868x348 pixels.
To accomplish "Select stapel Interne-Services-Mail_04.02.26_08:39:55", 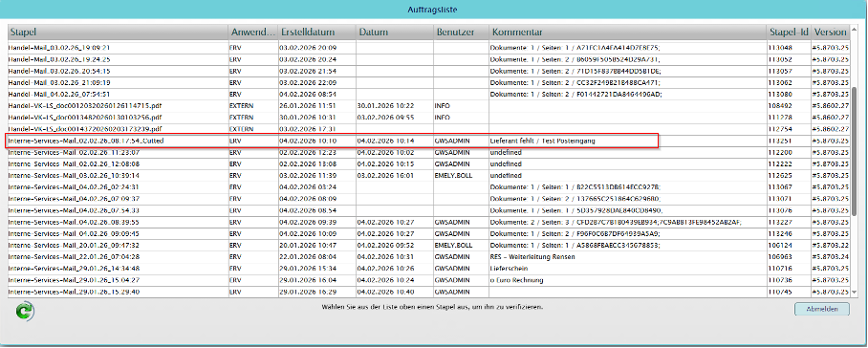I will pyautogui.click(x=74, y=222).
